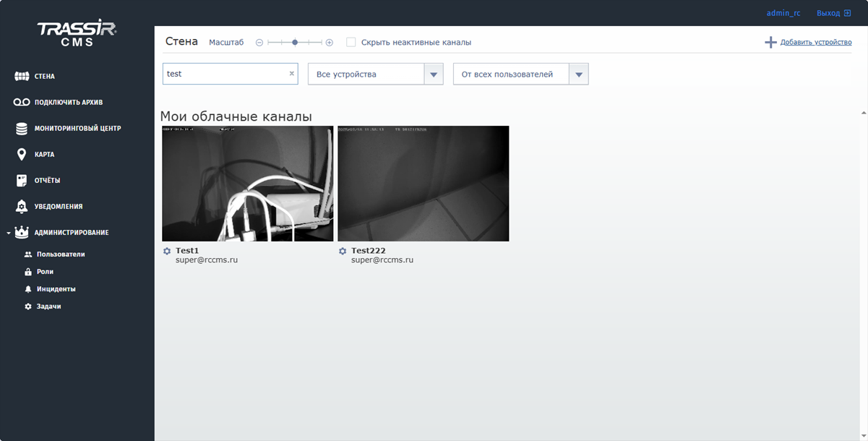This screenshot has width=868, height=441.
Task: Open settings gear for Test222 channel
Action: pyautogui.click(x=343, y=251)
